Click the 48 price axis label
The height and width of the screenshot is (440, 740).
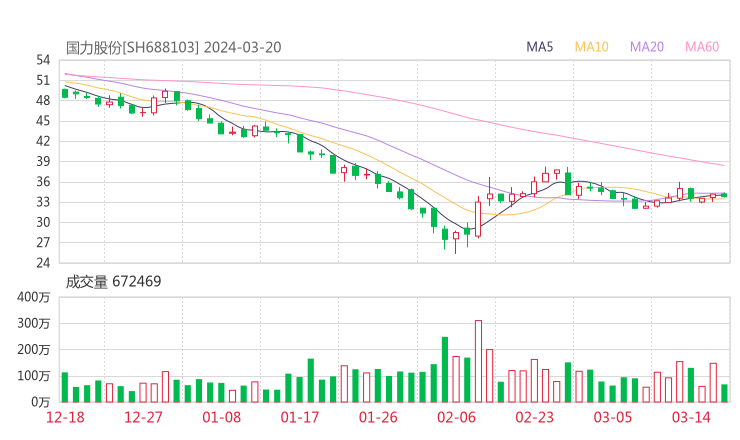point(43,101)
